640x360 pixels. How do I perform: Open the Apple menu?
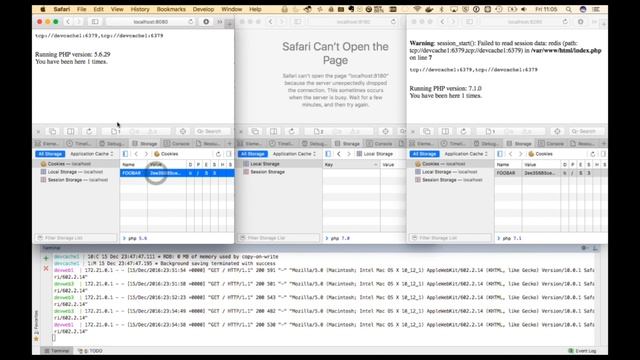tap(43, 9)
